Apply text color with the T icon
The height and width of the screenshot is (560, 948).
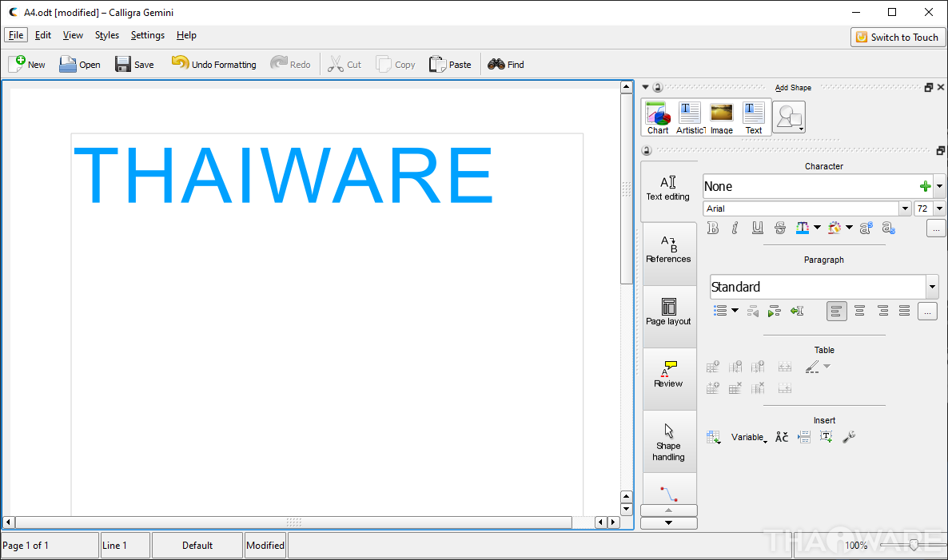pyautogui.click(x=803, y=228)
